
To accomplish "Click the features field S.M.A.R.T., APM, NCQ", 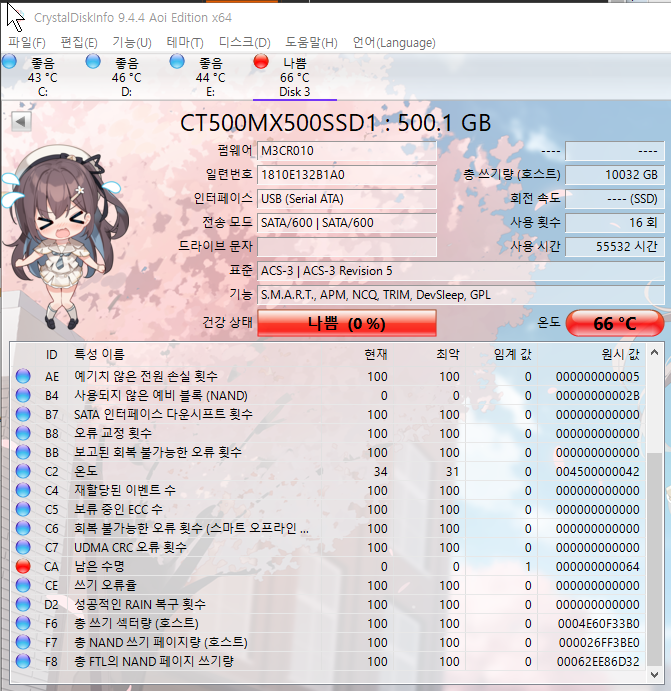I will (460, 294).
